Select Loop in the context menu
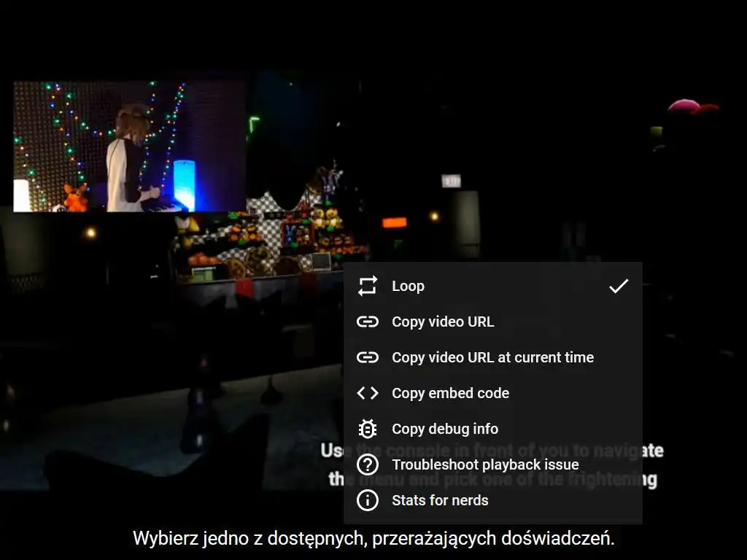Viewport: 747px width, 560px height. 492,286
